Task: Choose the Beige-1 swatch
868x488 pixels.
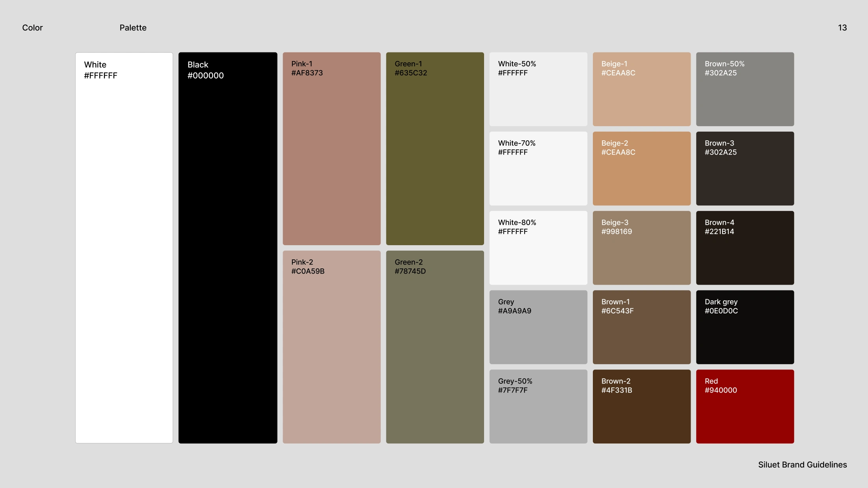Action: pyautogui.click(x=641, y=89)
